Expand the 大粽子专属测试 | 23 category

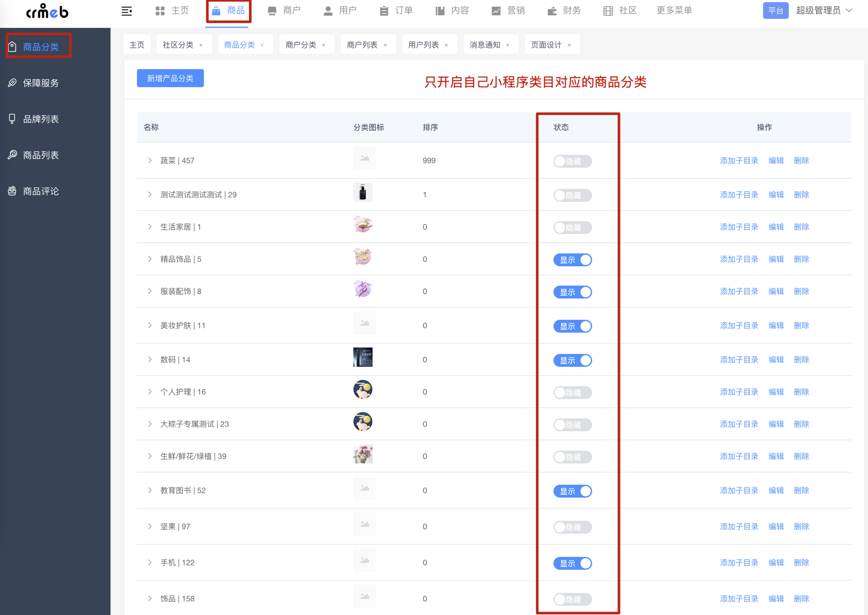tap(150, 424)
